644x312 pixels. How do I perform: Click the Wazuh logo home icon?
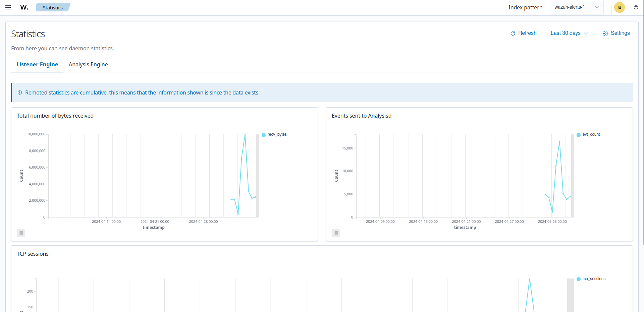pyautogui.click(x=24, y=7)
